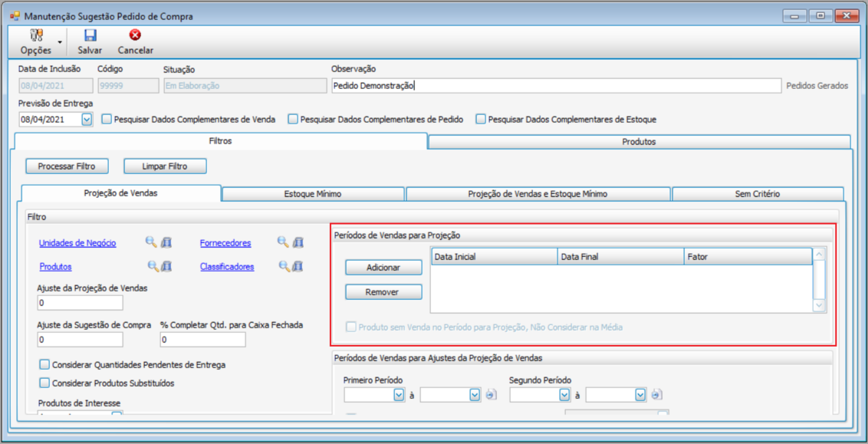Search Unidades de Negócio with magnifier icon
Screen dimensions: 868x444
(x=151, y=242)
